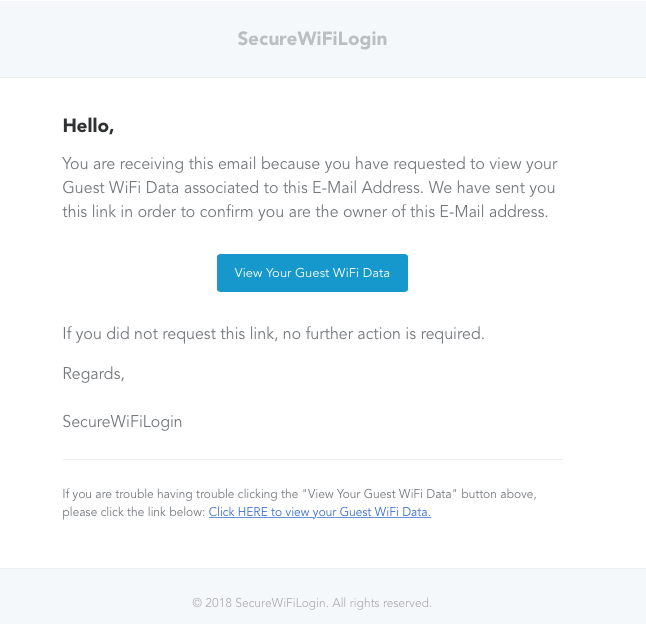
Task: Click the 2018 SecureWiFiLogin copyright footer text
Action: point(312,603)
